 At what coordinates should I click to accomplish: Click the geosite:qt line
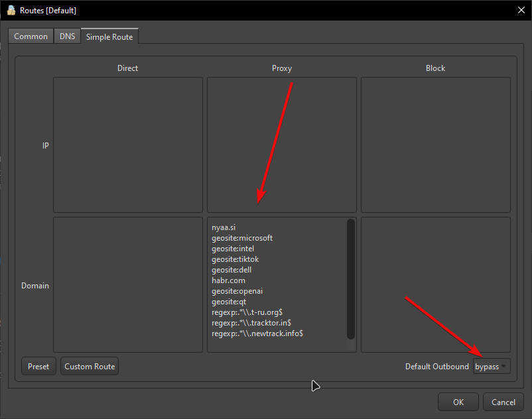[x=229, y=302]
